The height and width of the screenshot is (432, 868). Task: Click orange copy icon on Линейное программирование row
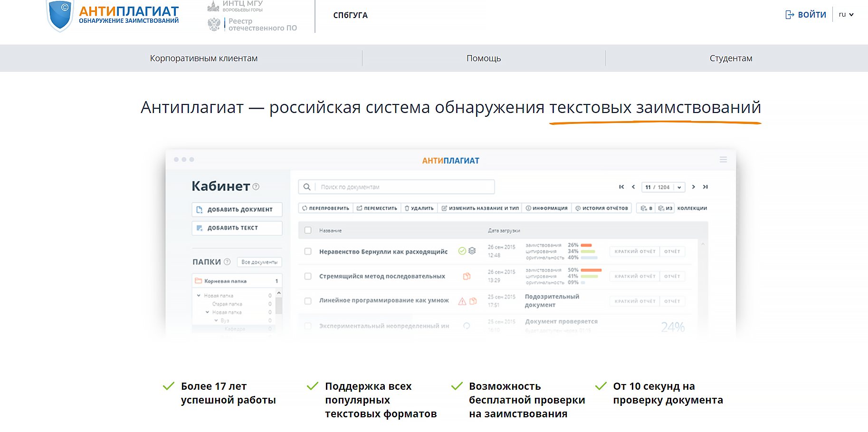(473, 301)
